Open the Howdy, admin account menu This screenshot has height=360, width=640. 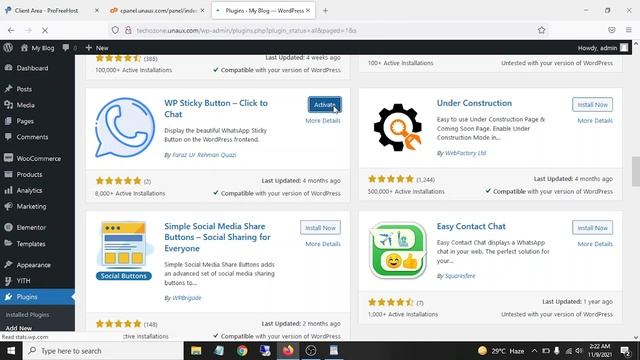coord(602,48)
